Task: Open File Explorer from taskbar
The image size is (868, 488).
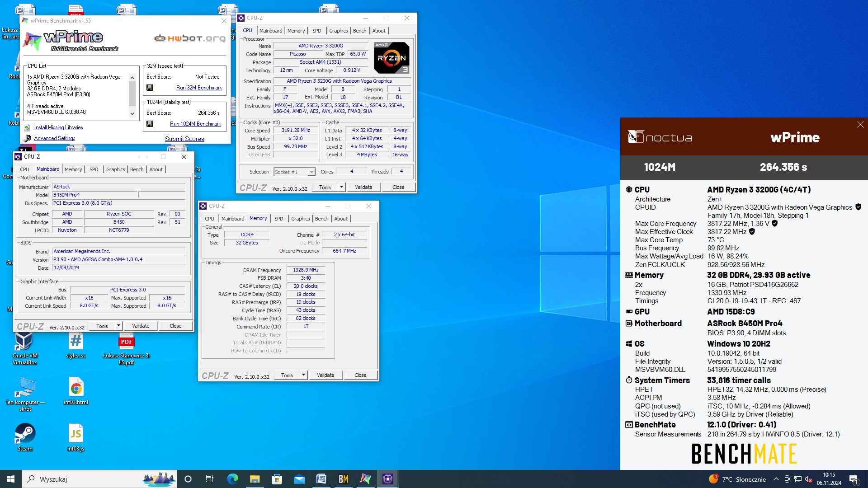Action: [255, 479]
